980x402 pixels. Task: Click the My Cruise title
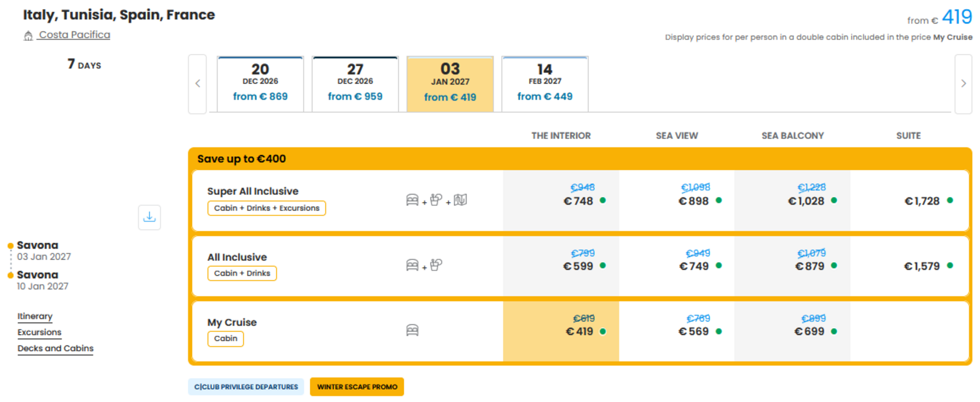(232, 322)
